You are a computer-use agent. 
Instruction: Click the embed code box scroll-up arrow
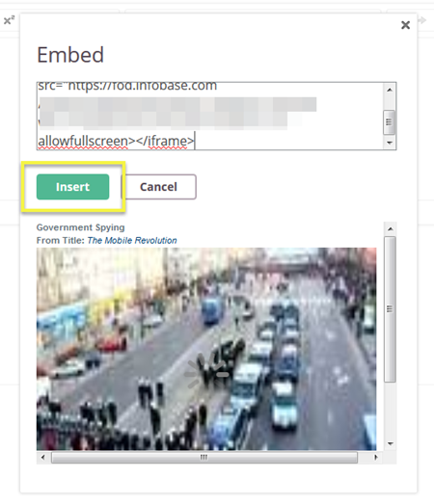click(x=390, y=90)
